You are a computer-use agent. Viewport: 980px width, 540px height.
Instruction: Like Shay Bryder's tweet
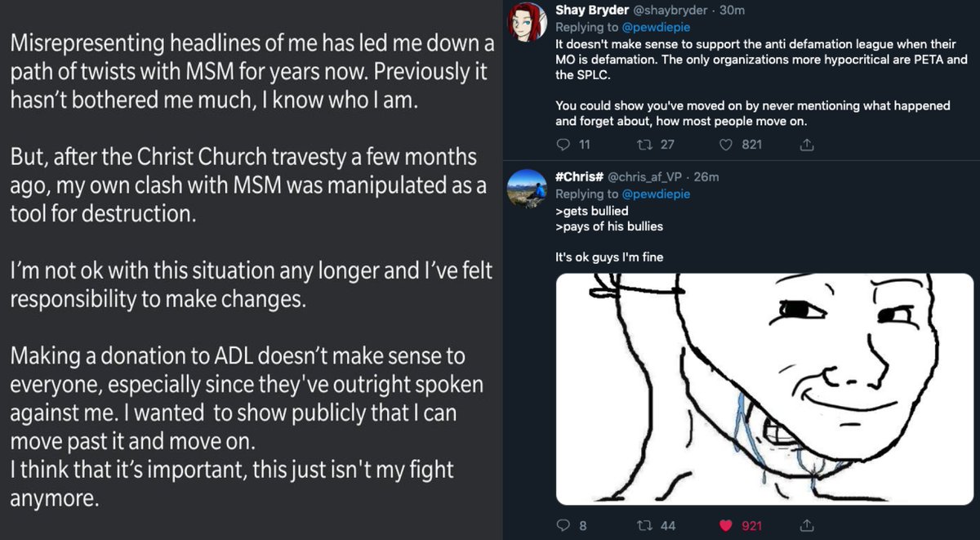pos(724,145)
